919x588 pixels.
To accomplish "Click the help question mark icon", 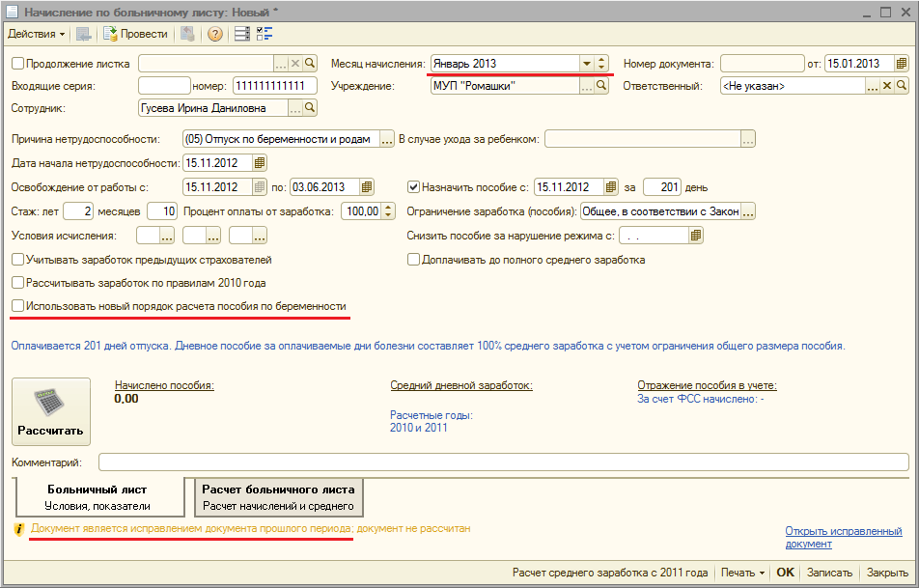I will pos(214,34).
